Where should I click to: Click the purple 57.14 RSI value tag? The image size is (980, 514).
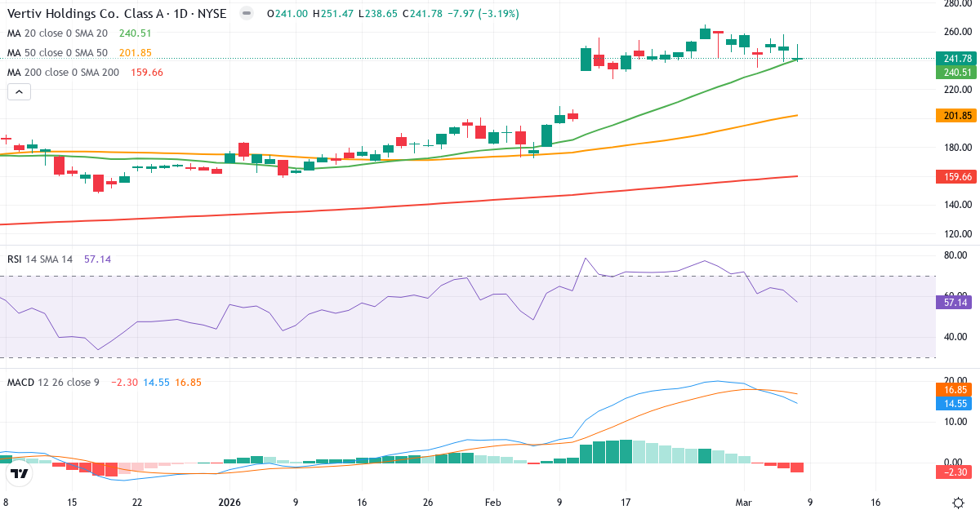point(955,303)
